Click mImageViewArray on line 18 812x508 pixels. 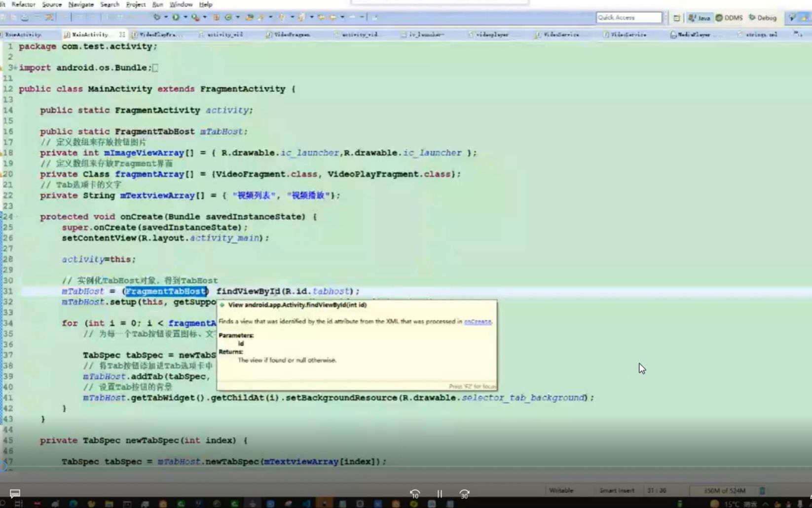click(144, 153)
